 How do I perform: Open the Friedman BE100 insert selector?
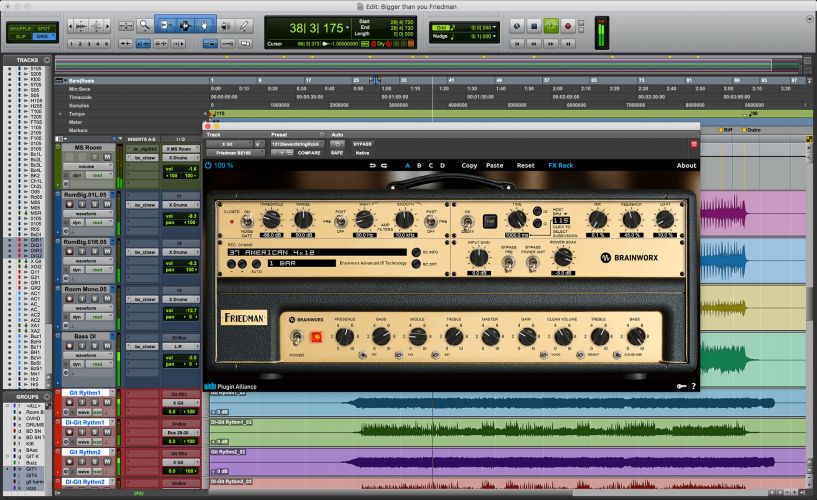click(235, 153)
